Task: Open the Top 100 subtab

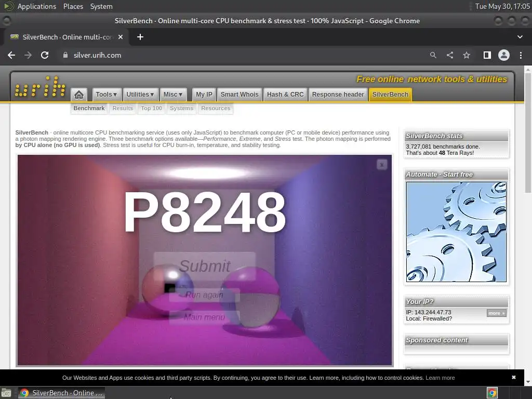Action: [151, 108]
